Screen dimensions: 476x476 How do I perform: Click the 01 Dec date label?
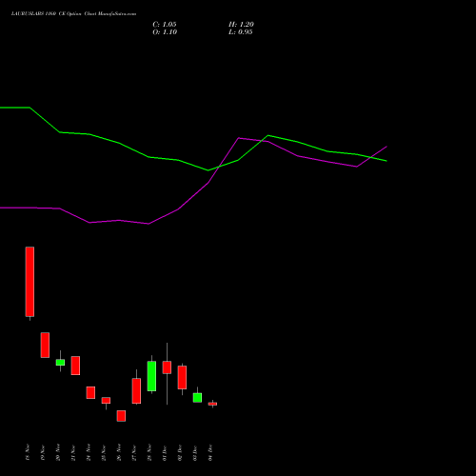[x=165, y=452]
